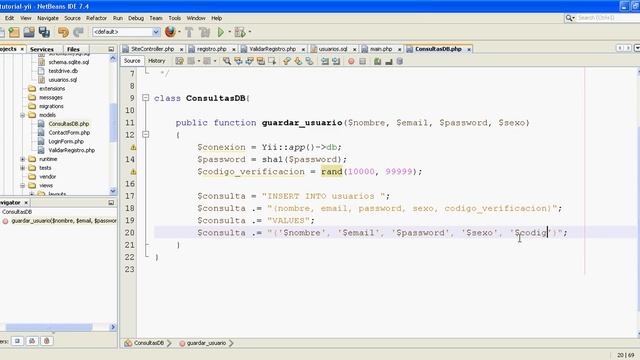Collapse the class ConsultasDB code fold
The image size is (640, 360).
(x=145, y=98)
